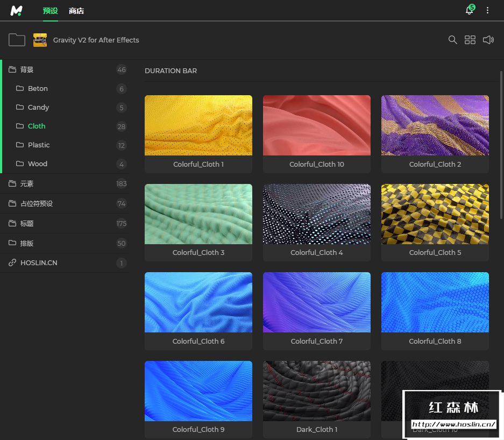The image size is (504, 440).
Task: Select the Beton subfolder
Action: (38, 89)
